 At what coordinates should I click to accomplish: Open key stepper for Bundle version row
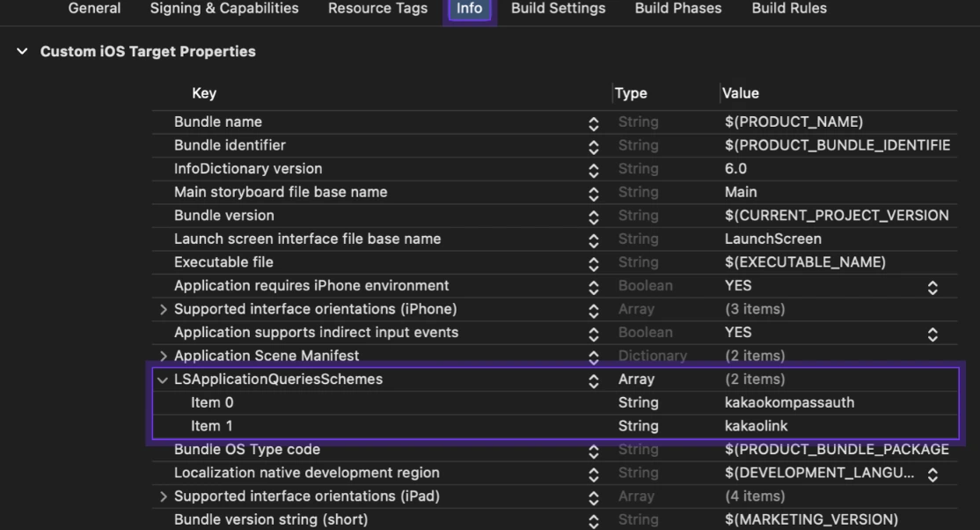point(594,217)
